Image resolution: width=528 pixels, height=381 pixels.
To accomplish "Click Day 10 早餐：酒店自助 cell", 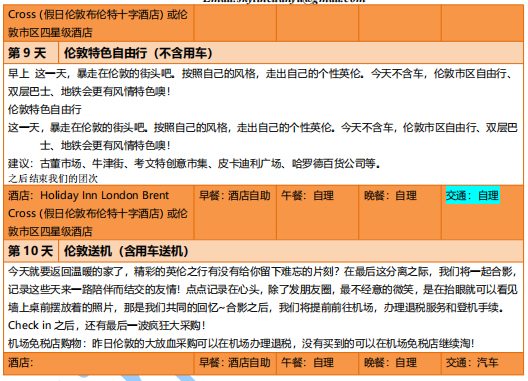I will [235, 362].
